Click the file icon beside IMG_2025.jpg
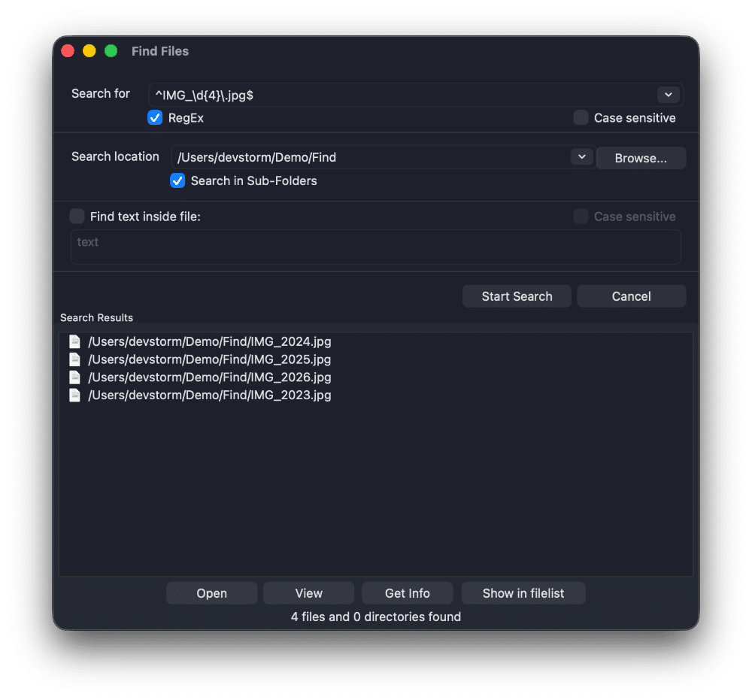This screenshot has height=700, width=752. tap(74, 359)
